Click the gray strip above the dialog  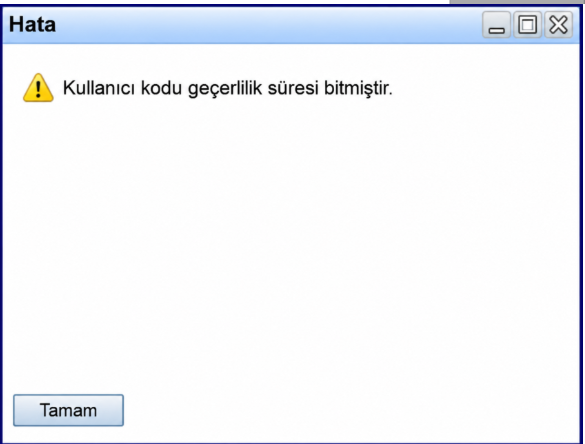pyautogui.click(x=517, y=1)
